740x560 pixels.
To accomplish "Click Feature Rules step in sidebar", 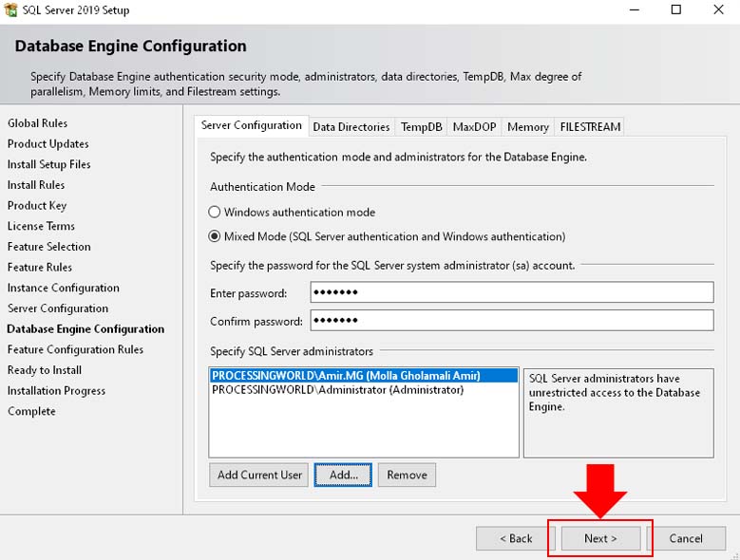I will [40, 268].
